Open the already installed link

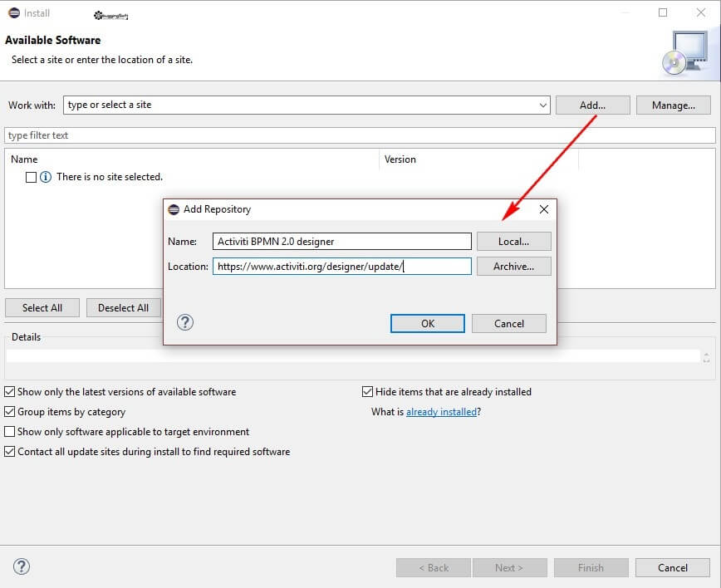tap(441, 412)
